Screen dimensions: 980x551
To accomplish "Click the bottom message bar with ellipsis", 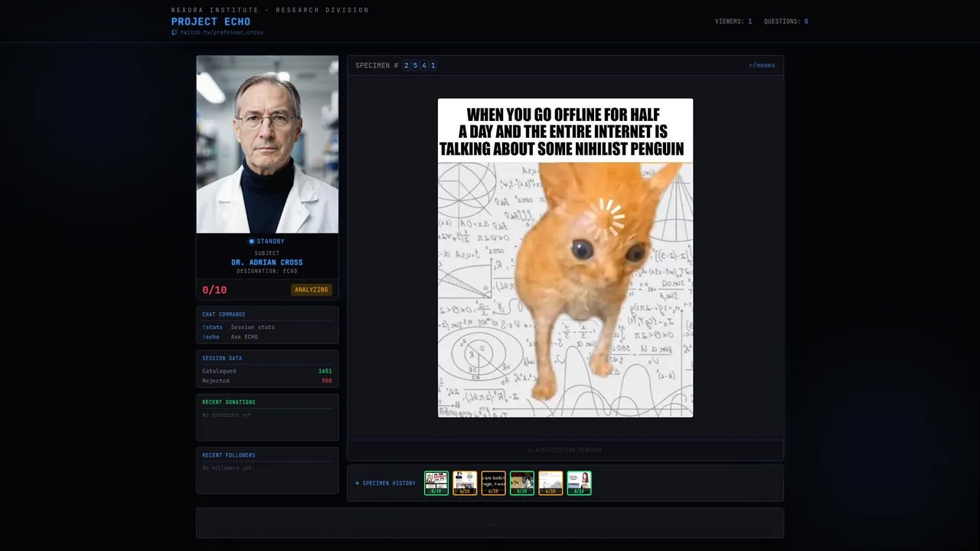I will pyautogui.click(x=490, y=523).
